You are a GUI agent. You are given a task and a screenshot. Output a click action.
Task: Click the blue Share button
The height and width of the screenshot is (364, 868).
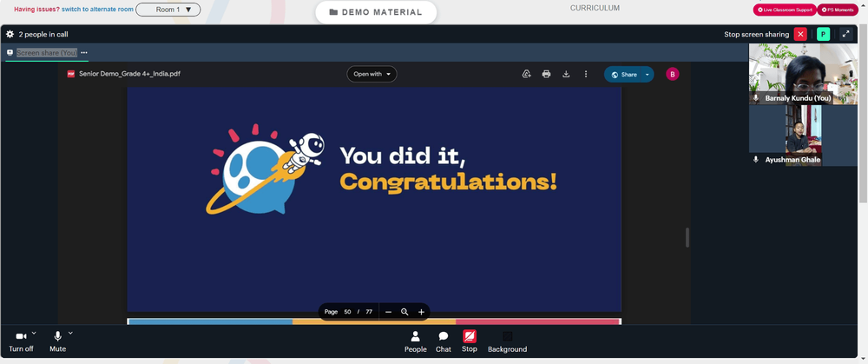point(624,74)
